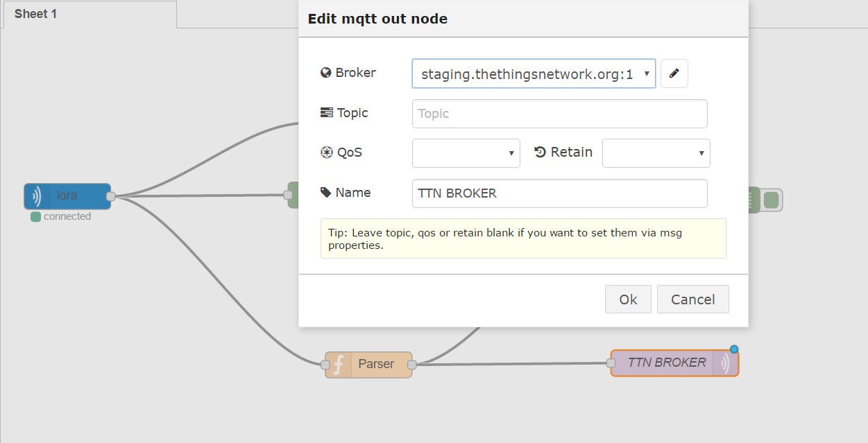
Task: Click the Parser node's output port
Action: tap(411, 365)
